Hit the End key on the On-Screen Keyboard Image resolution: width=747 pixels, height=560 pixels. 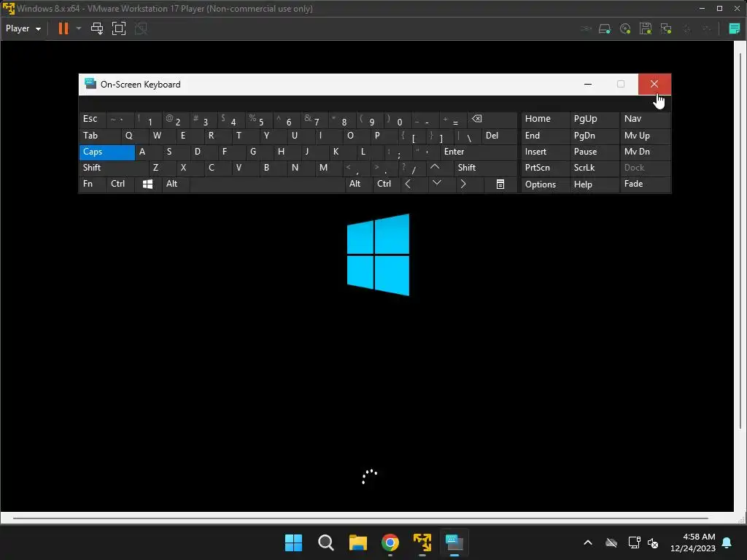[x=545, y=136]
